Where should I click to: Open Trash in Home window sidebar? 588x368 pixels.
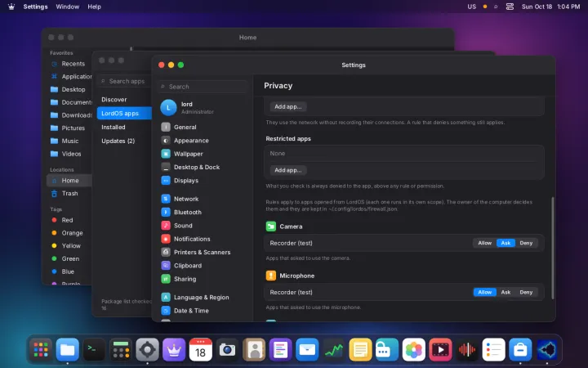[69, 193]
